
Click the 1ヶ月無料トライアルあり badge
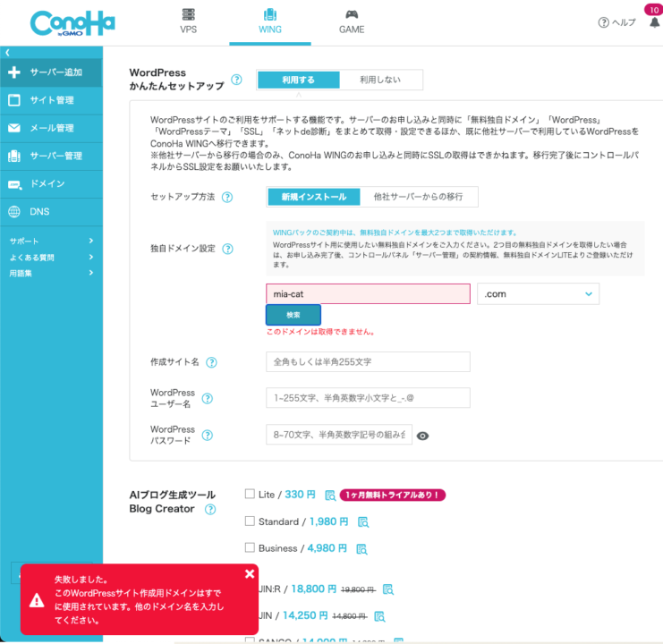tap(393, 495)
